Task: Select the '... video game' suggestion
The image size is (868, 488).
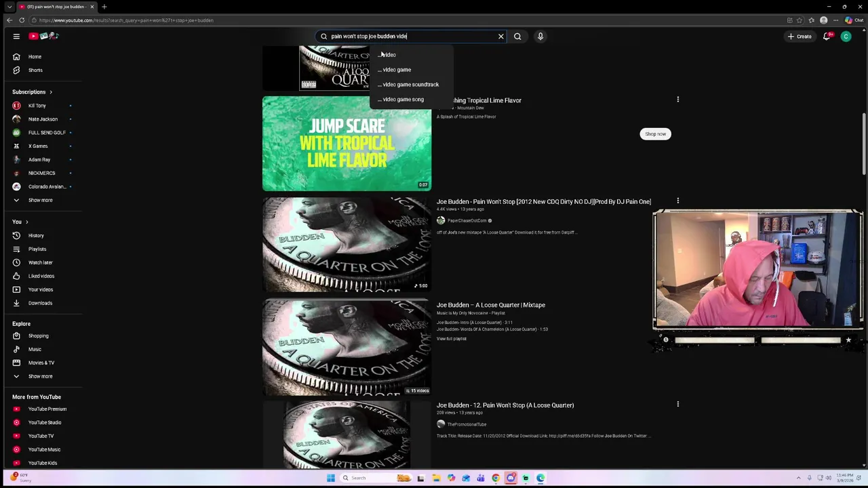Action: (411, 70)
